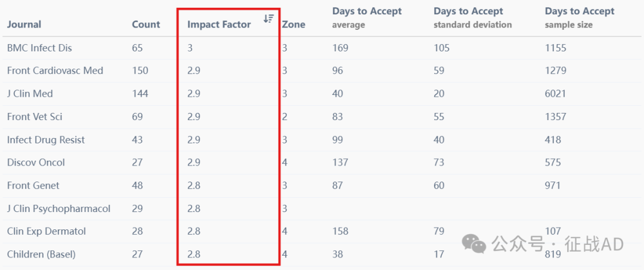
Task: Click sample size value 6021 cell
Action: 555,93
